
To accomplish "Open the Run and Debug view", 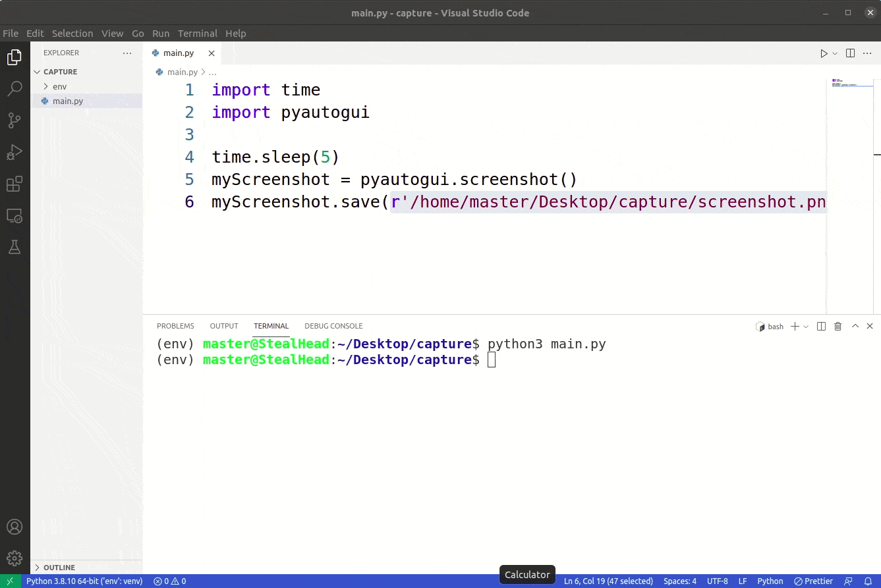I will (14, 152).
